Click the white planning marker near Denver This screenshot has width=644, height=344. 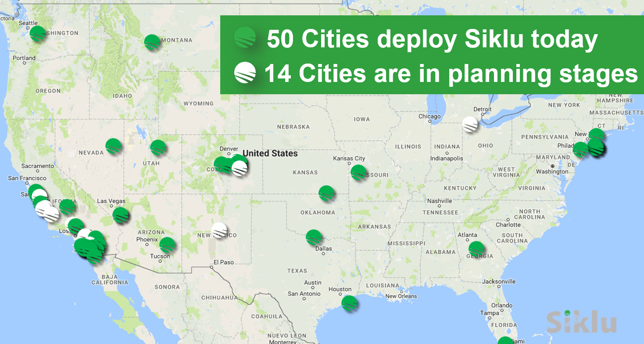[240, 168]
